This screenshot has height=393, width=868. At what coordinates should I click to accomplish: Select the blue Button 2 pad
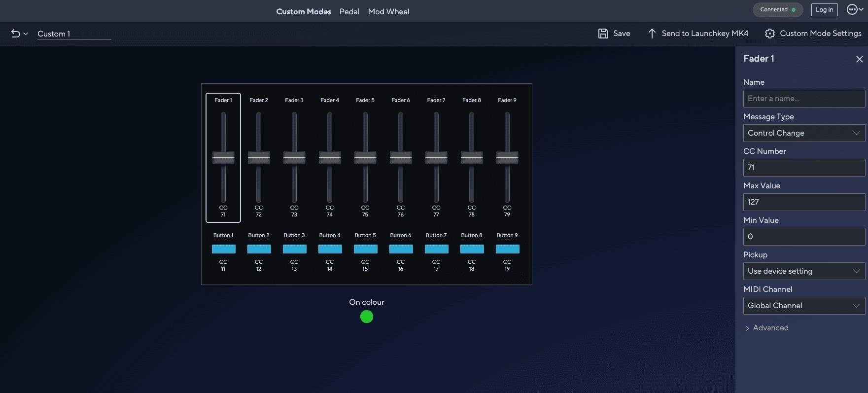coord(259,249)
